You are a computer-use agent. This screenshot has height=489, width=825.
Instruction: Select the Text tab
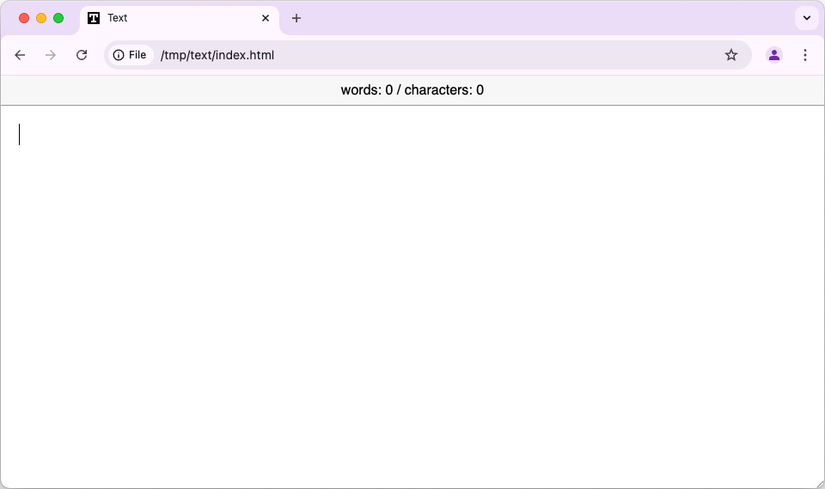(170, 18)
